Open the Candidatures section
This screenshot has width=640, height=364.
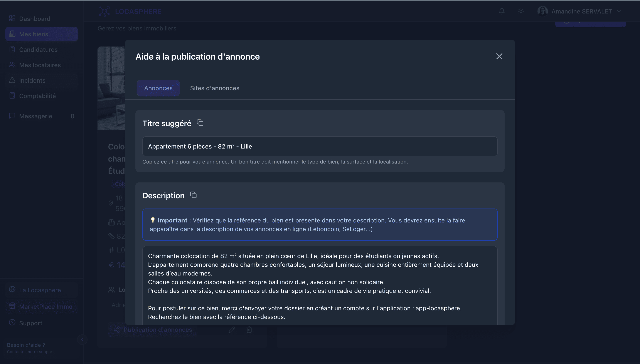click(38, 50)
